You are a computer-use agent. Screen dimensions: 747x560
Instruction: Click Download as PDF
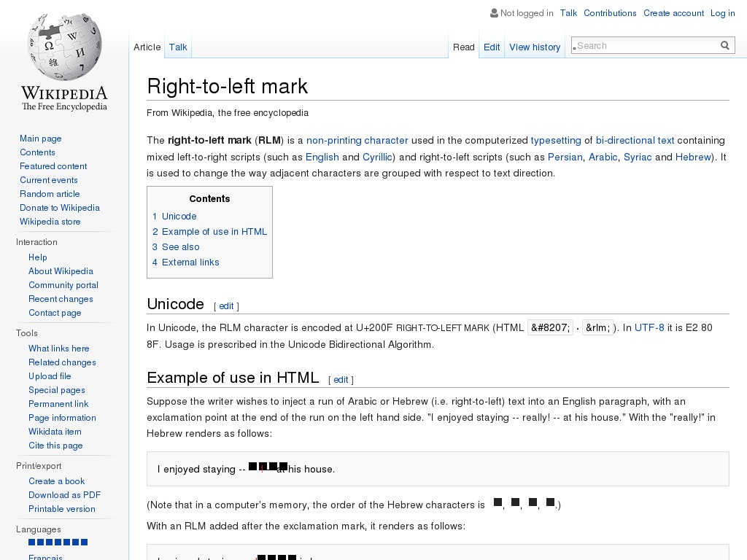tap(64, 495)
